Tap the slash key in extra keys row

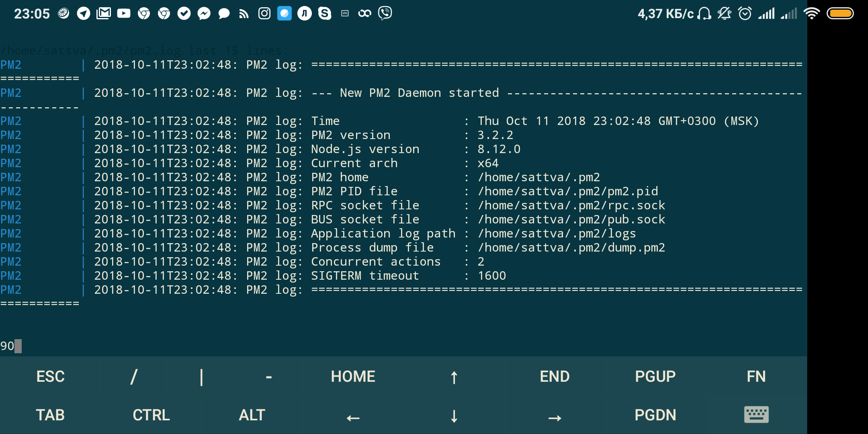[134, 377]
